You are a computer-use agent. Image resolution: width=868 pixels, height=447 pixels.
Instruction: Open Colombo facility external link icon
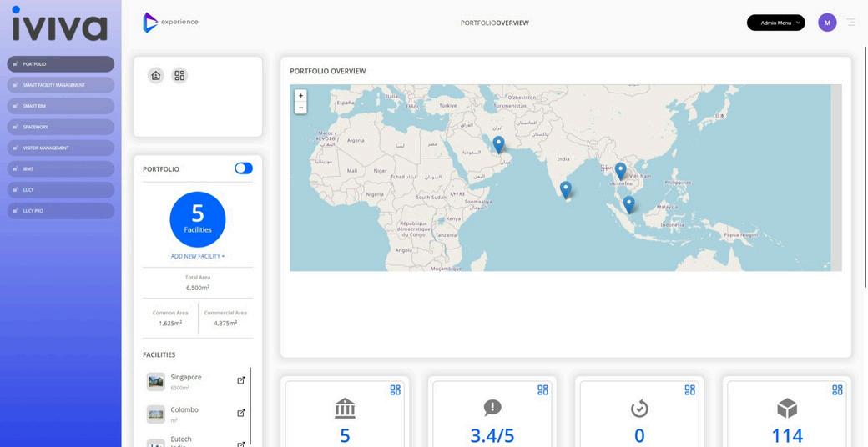(241, 413)
